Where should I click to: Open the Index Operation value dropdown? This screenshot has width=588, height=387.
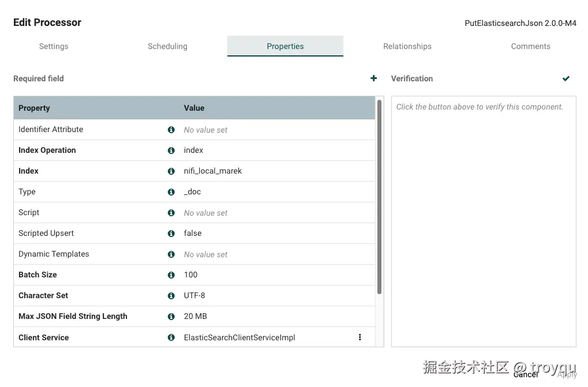(x=194, y=151)
